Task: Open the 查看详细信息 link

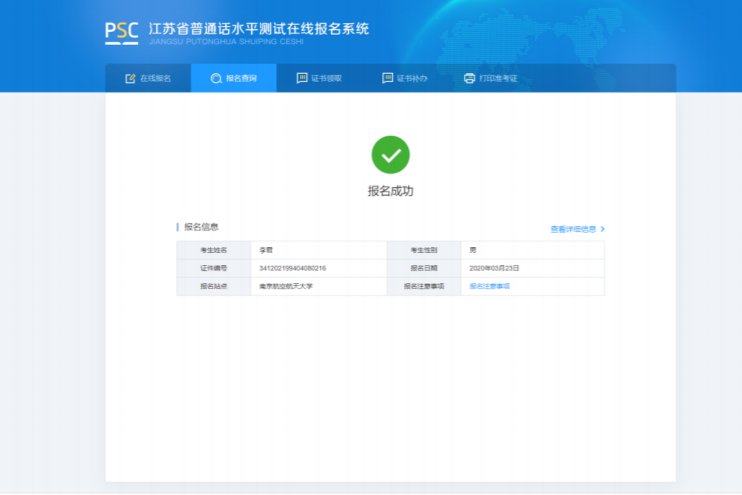Action: (x=573, y=229)
